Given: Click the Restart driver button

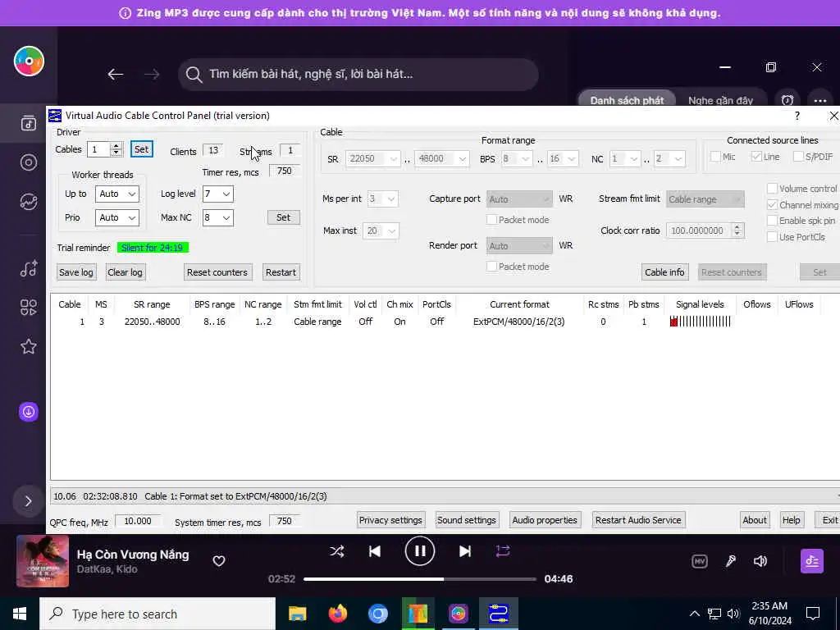Looking at the screenshot, I should coord(281,272).
